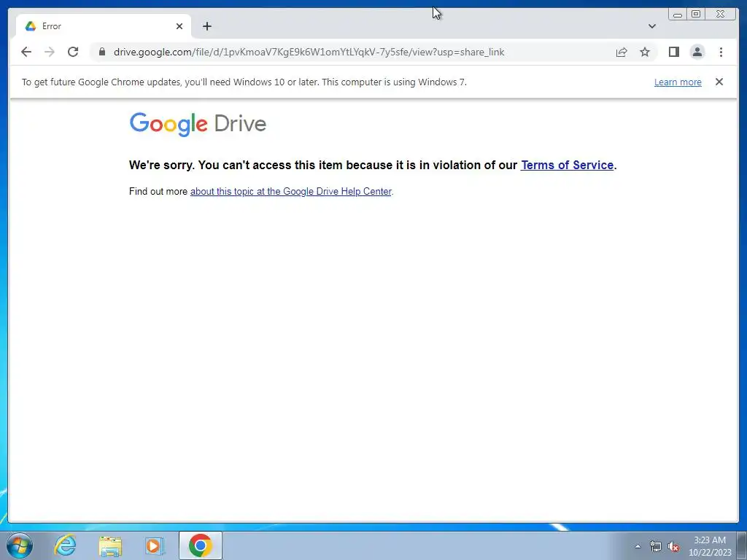Bookmark this tab with the star

[x=645, y=52]
